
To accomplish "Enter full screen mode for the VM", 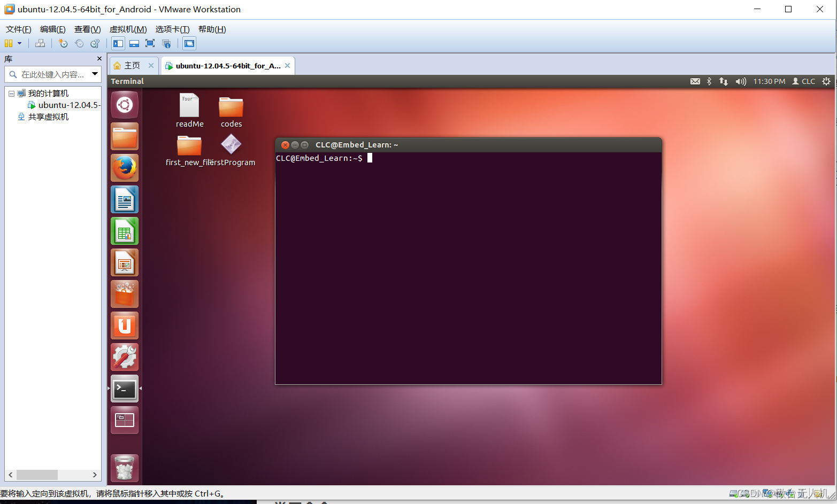I will click(x=150, y=43).
